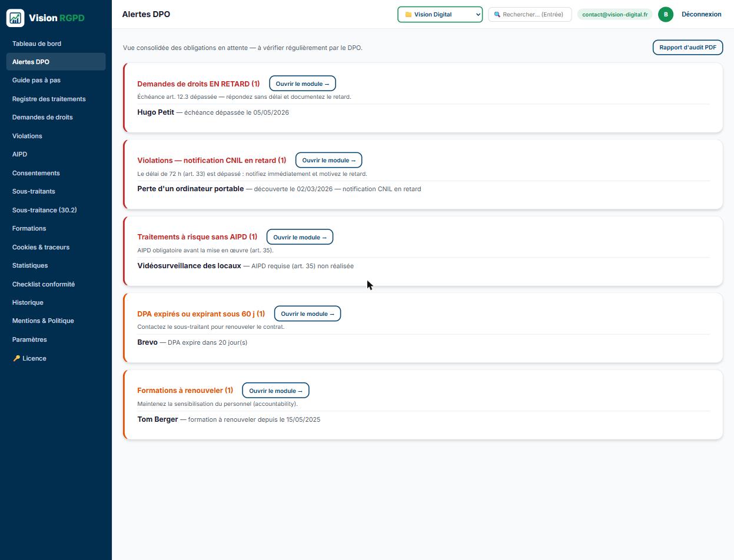
Task: View Statistiques page
Action: [56, 265]
